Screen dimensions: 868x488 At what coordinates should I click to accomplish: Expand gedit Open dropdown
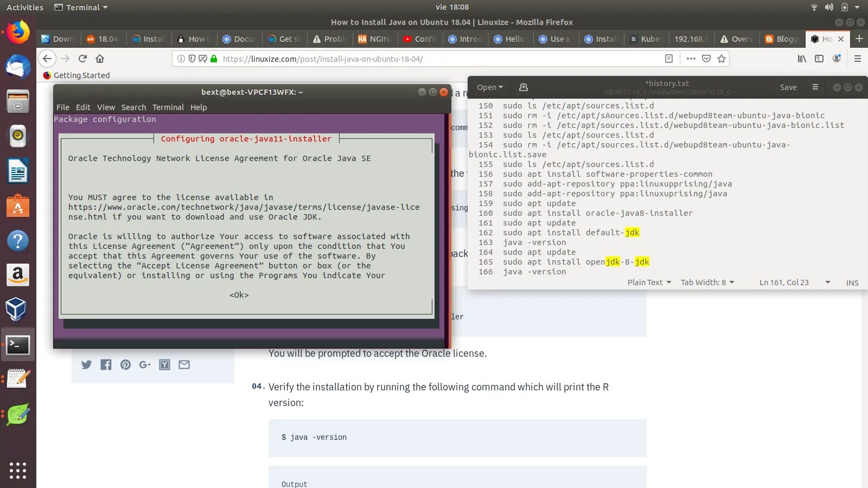click(490, 87)
